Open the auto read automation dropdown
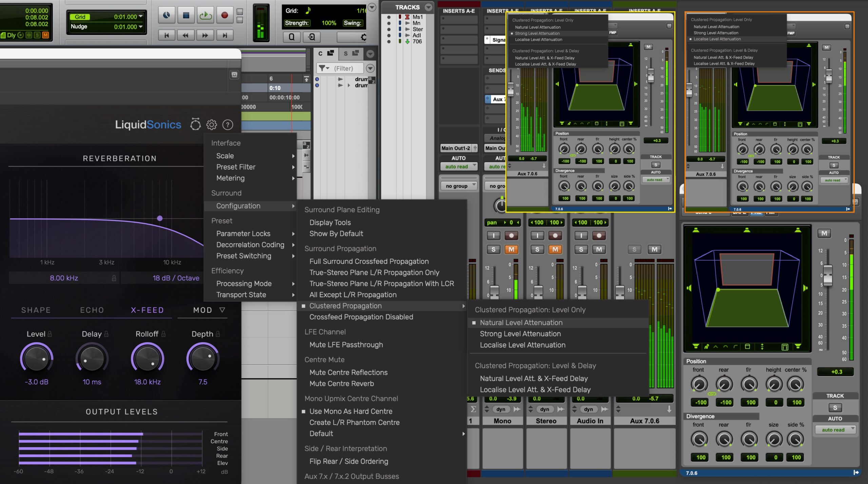 point(459,166)
